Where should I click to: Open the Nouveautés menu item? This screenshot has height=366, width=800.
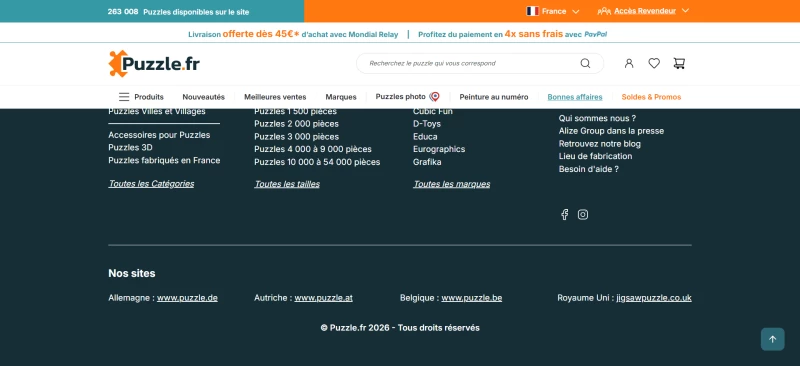point(204,97)
